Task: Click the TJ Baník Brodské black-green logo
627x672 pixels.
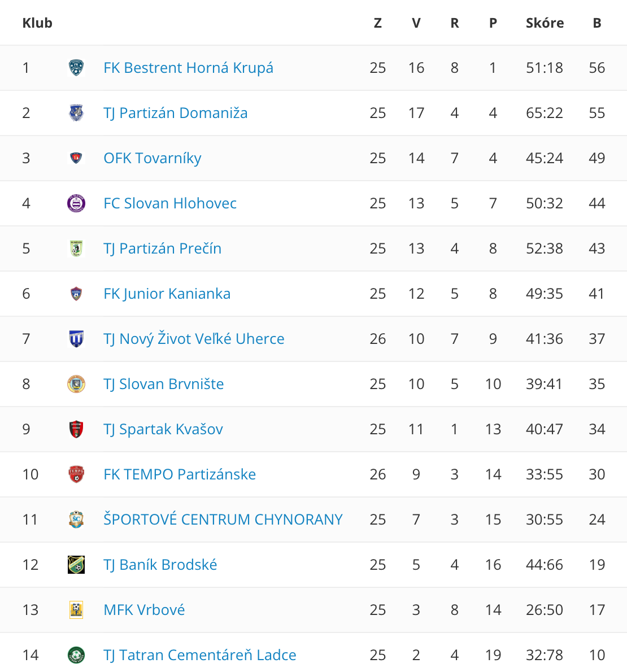Action: coord(76,565)
